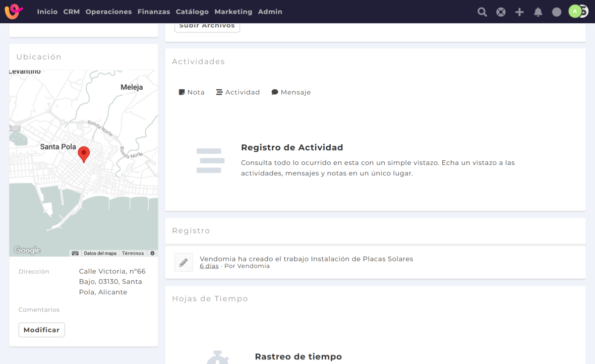Open the CRM menu
595x364 pixels.
72,12
